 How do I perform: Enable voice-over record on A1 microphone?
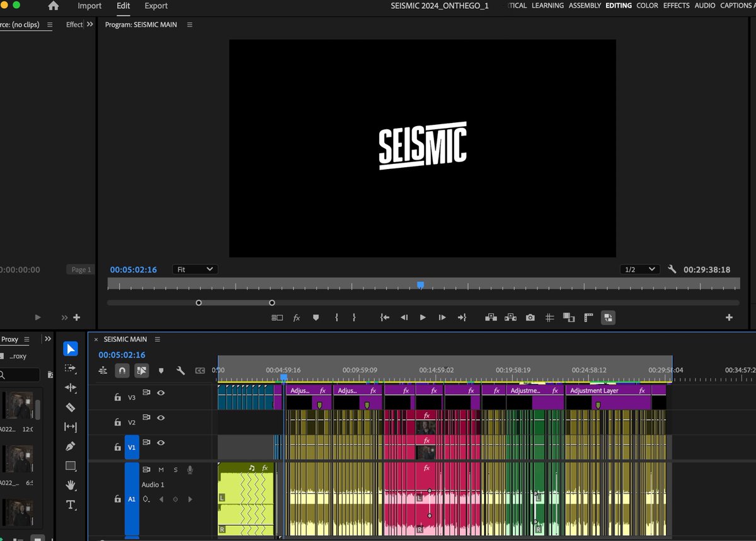pyautogui.click(x=190, y=470)
